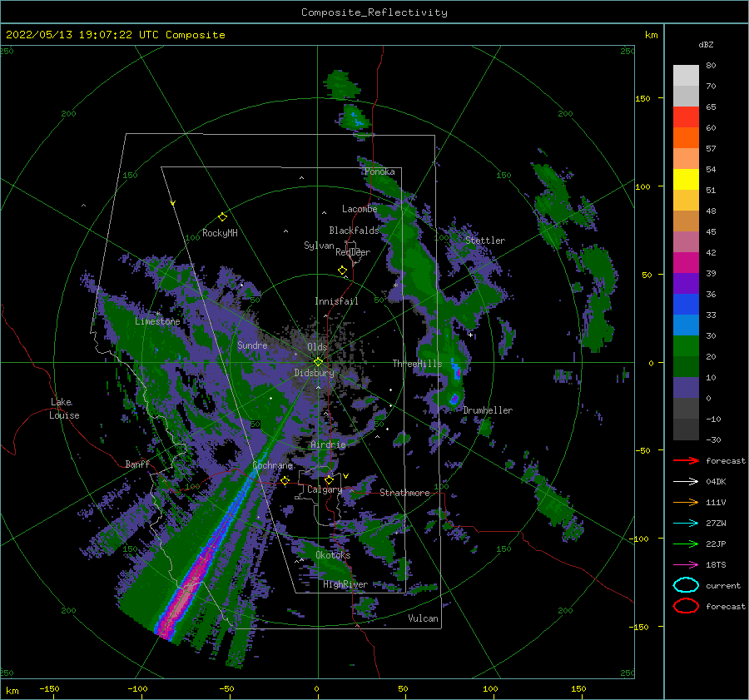Click the Drumheller label
Screen dimensions: 749x700
tap(488, 410)
